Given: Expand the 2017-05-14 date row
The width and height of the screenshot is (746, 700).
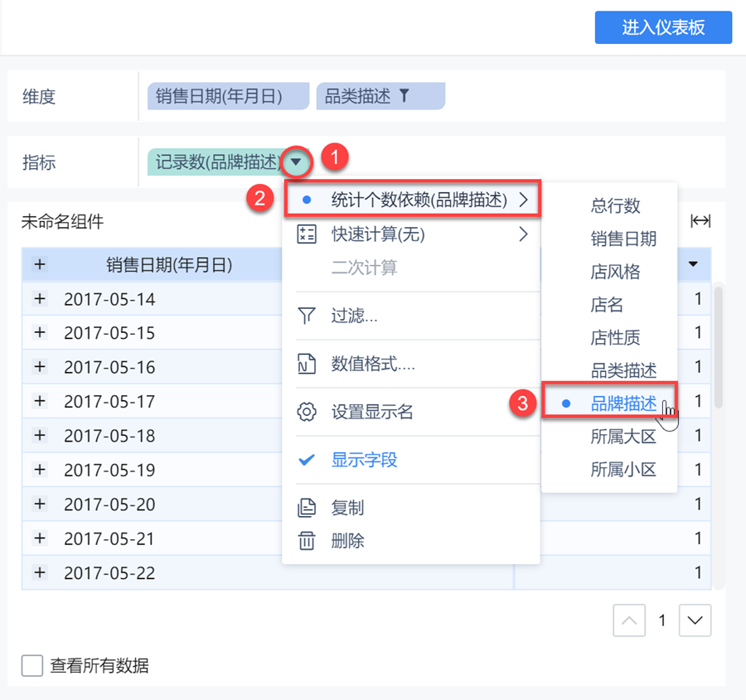Looking at the screenshot, I should pyautogui.click(x=40, y=299).
